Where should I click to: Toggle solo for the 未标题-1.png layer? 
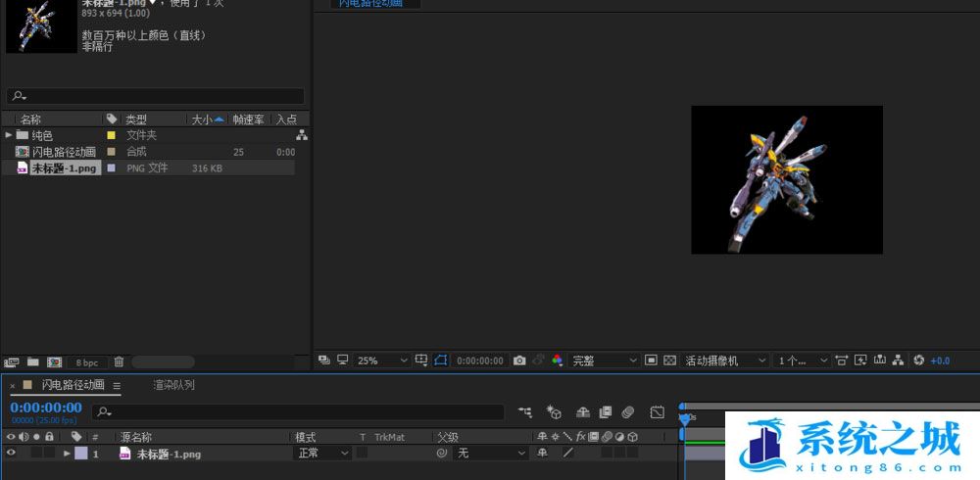pyautogui.click(x=36, y=454)
